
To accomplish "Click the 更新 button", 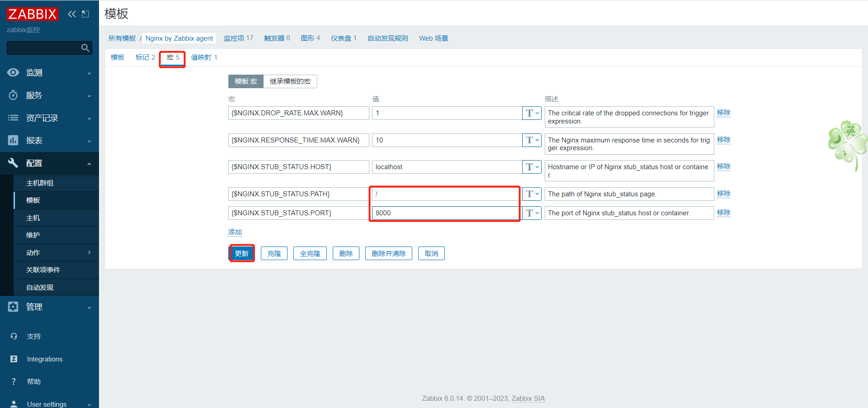I will click(241, 253).
